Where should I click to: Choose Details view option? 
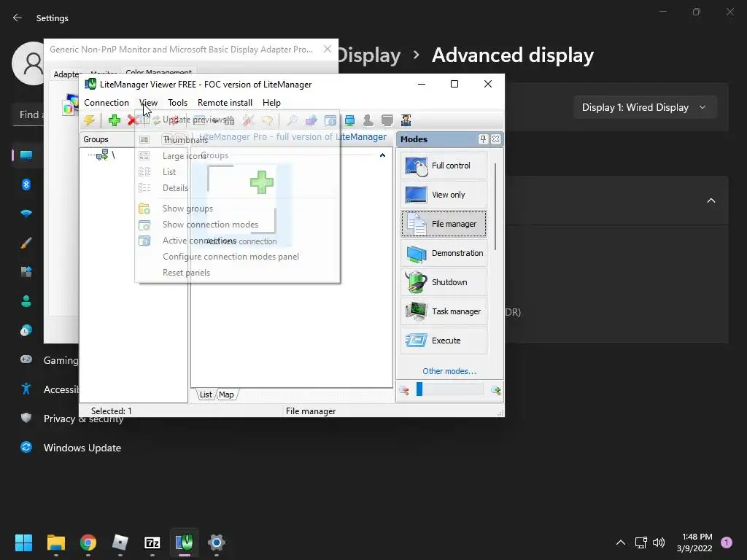click(237, 188)
